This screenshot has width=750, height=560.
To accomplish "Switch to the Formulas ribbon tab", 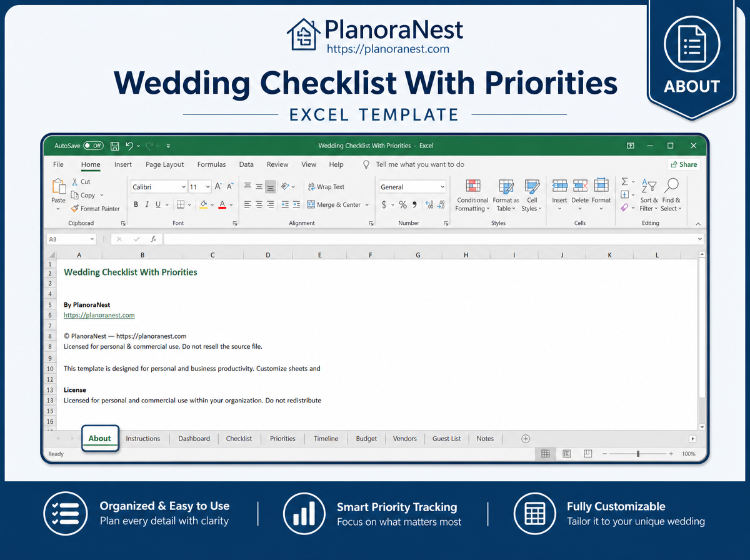I will [x=212, y=164].
